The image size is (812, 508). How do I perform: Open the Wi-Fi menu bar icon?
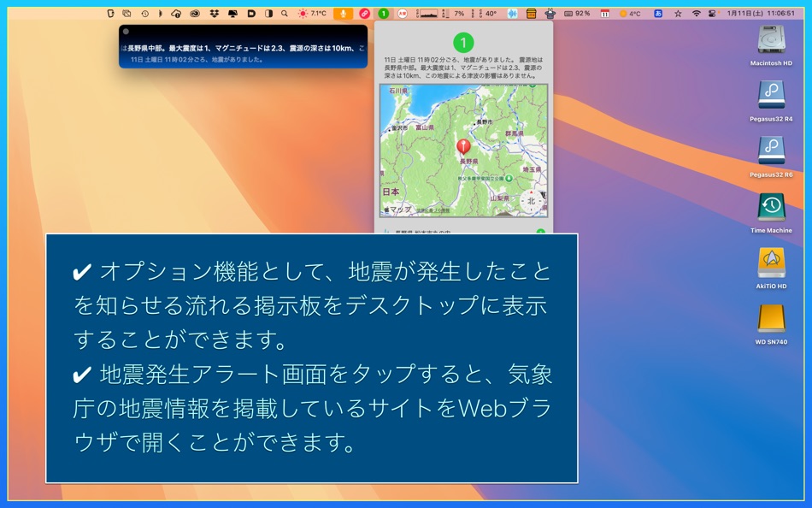pyautogui.click(x=697, y=14)
